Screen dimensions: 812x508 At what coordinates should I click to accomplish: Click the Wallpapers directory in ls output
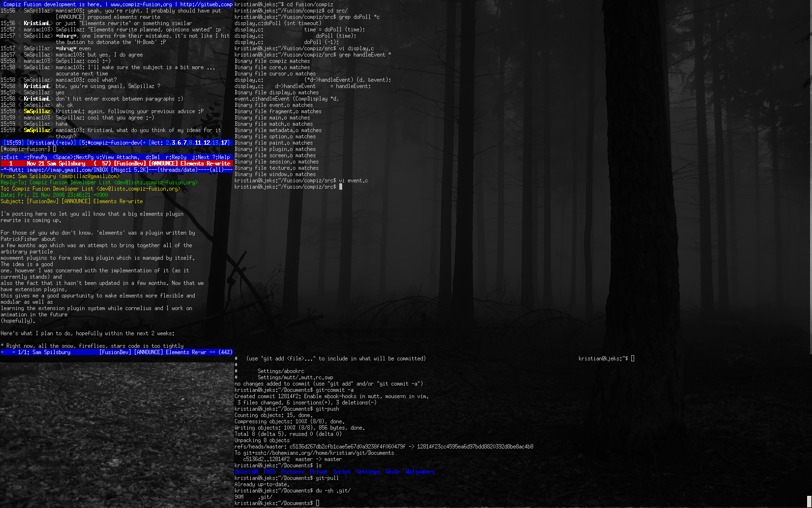click(x=420, y=472)
